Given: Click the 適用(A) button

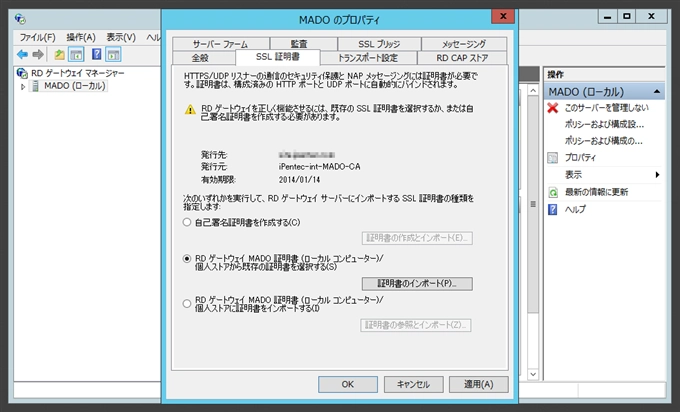Looking at the screenshot, I should click(x=478, y=384).
